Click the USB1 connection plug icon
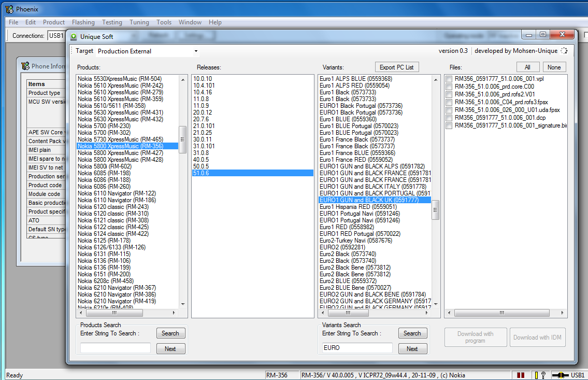 coord(560,375)
